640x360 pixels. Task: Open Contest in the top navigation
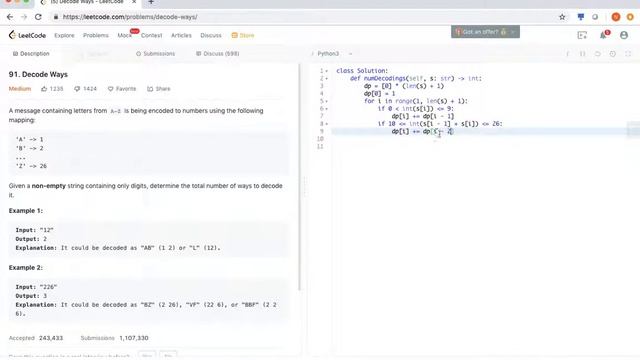click(151, 36)
